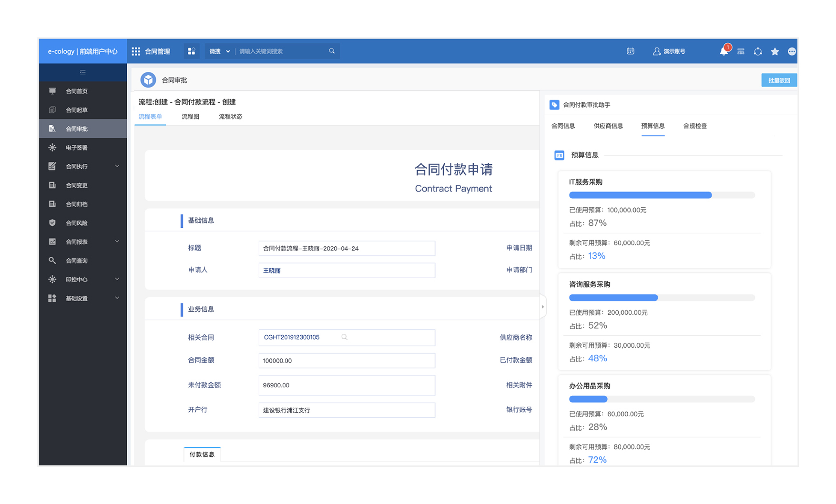Click the star favorites icon
836x504 pixels.
click(775, 51)
